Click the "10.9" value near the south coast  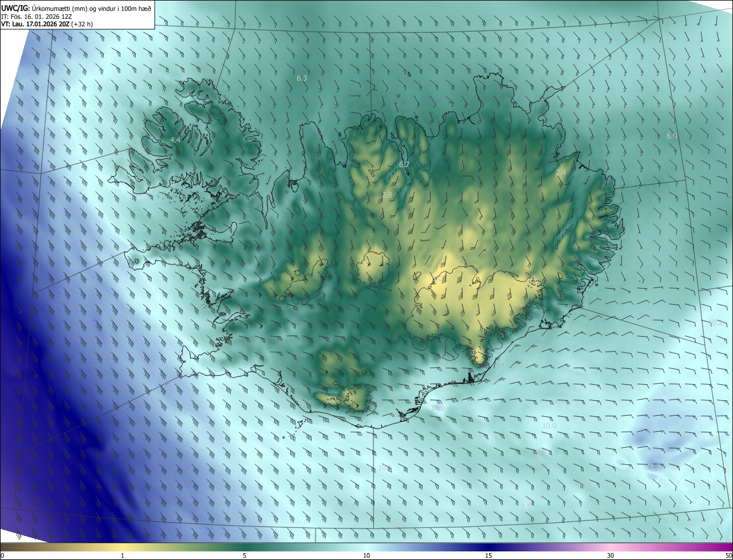[438, 408]
